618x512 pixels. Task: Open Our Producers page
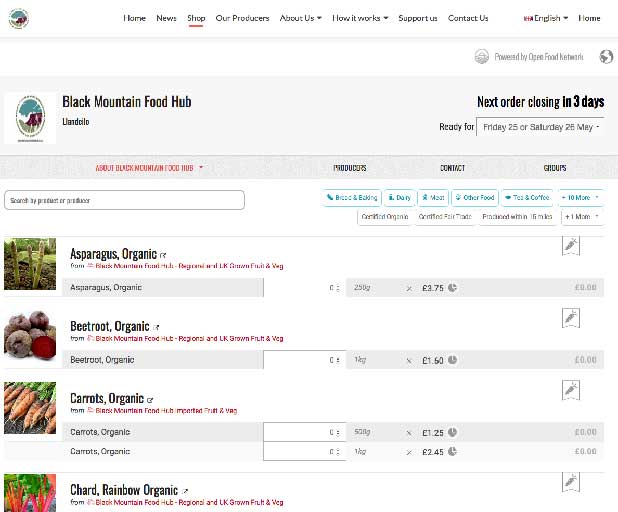[242, 18]
